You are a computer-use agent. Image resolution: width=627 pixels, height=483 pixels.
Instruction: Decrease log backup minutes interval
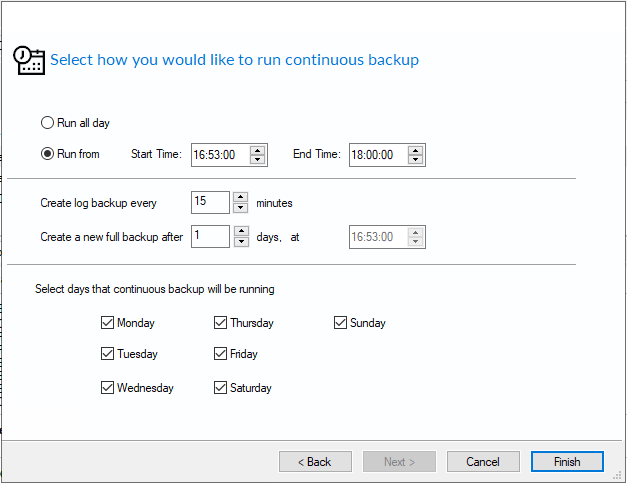(x=240, y=208)
